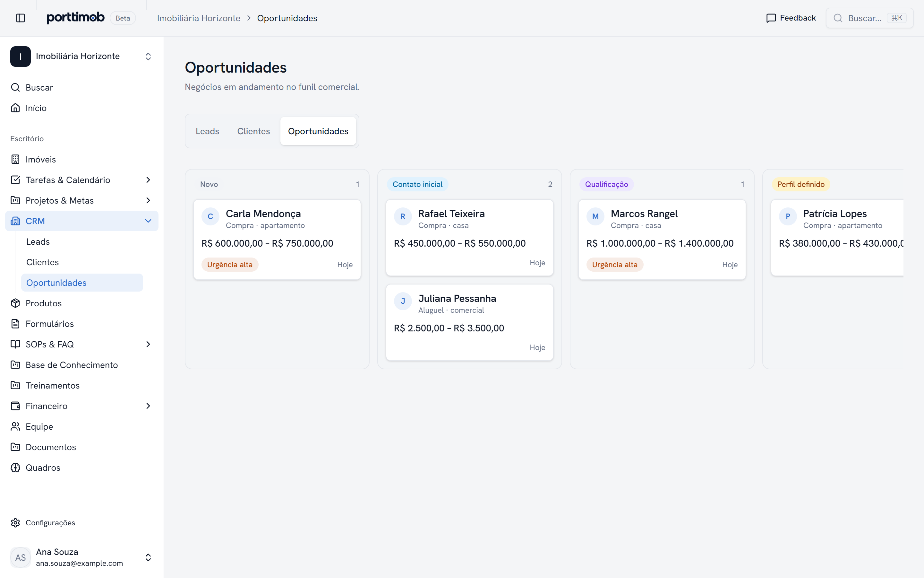This screenshot has width=924, height=578.
Task: Open Ana Souza account menu chevron
Action: (x=148, y=557)
